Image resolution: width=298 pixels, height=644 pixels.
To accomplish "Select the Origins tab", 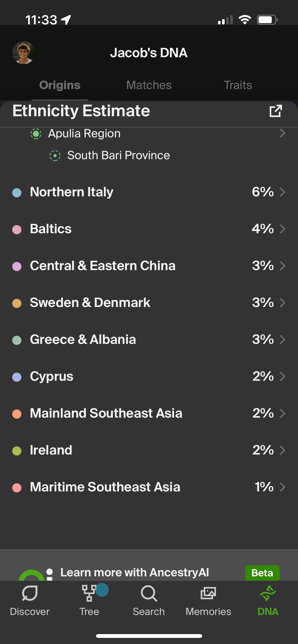I will point(60,85).
